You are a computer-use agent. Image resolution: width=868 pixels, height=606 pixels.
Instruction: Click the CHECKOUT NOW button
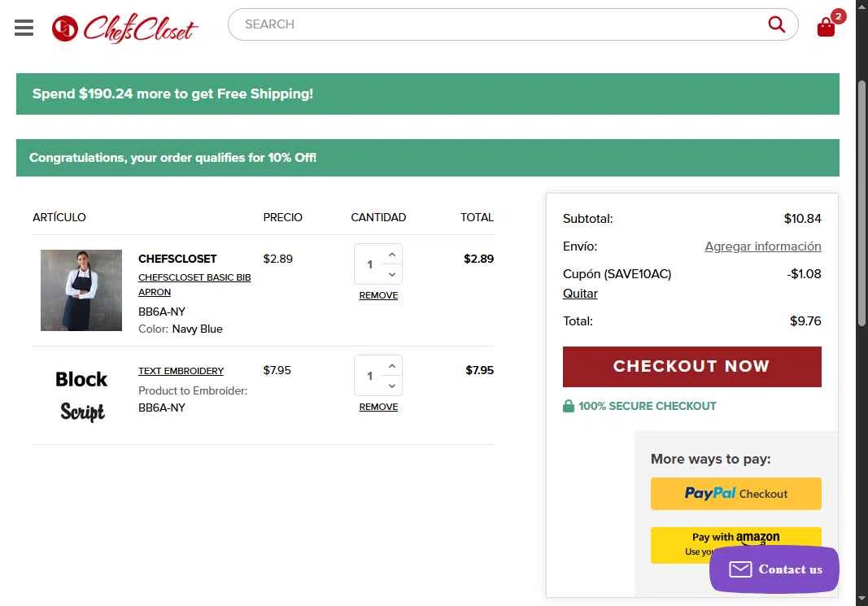click(x=692, y=366)
